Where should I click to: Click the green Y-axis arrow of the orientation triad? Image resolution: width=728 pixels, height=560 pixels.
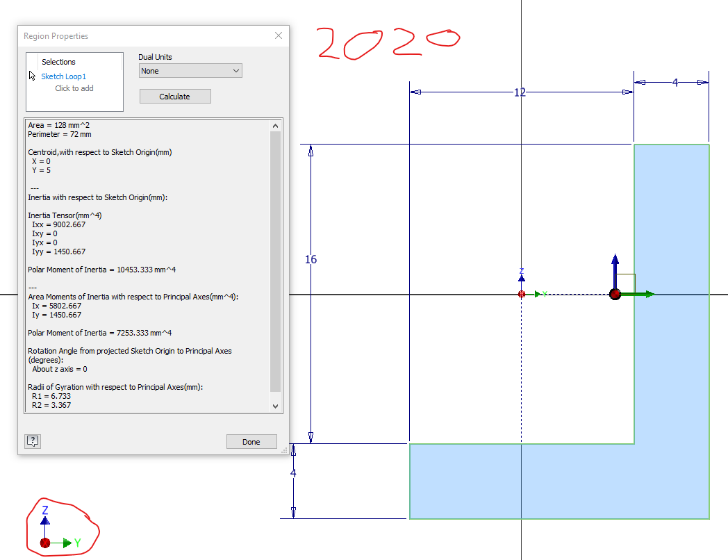[x=66, y=541]
